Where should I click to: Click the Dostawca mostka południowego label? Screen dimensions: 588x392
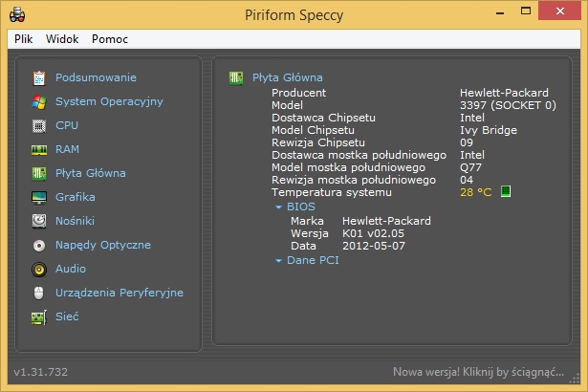359,155
